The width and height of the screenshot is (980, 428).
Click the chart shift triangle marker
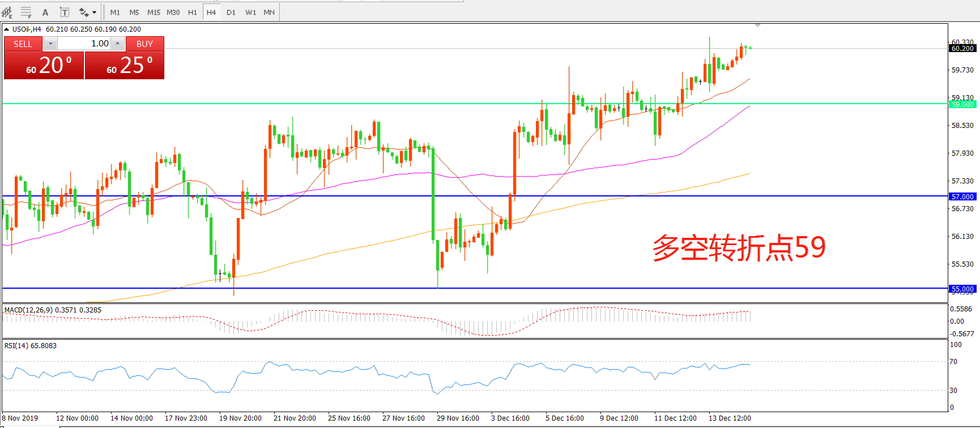tap(757, 25)
